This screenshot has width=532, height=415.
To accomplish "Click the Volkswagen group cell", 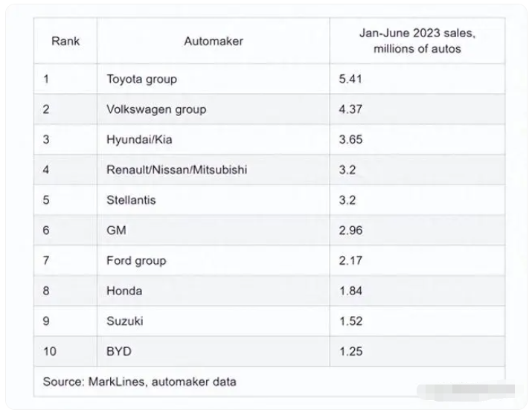I will [156, 109].
